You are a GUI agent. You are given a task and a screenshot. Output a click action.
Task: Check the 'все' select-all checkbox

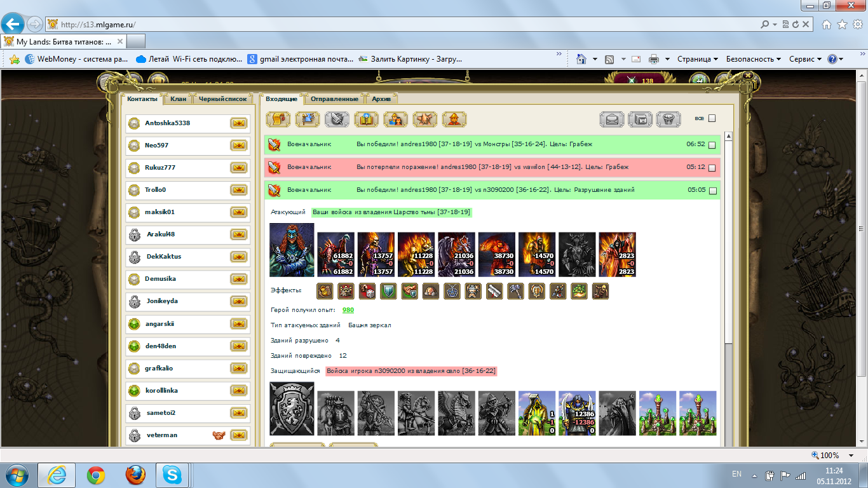[712, 118]
